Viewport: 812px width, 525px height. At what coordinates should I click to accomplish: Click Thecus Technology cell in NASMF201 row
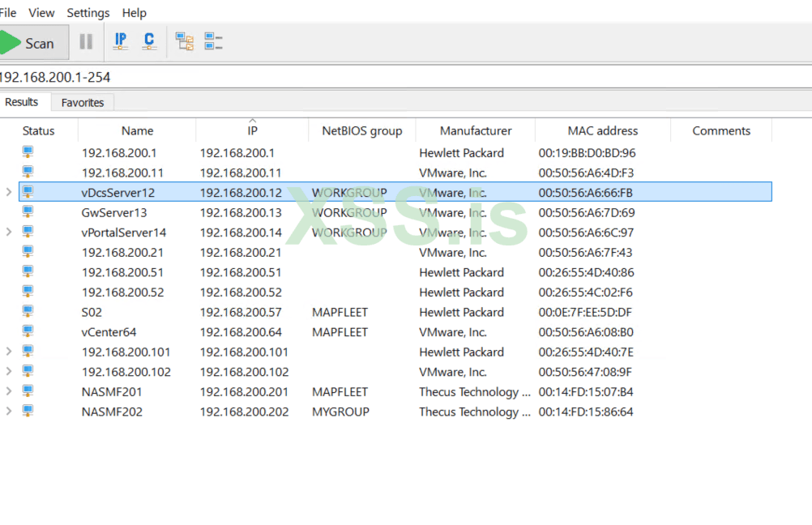(474, 392)
